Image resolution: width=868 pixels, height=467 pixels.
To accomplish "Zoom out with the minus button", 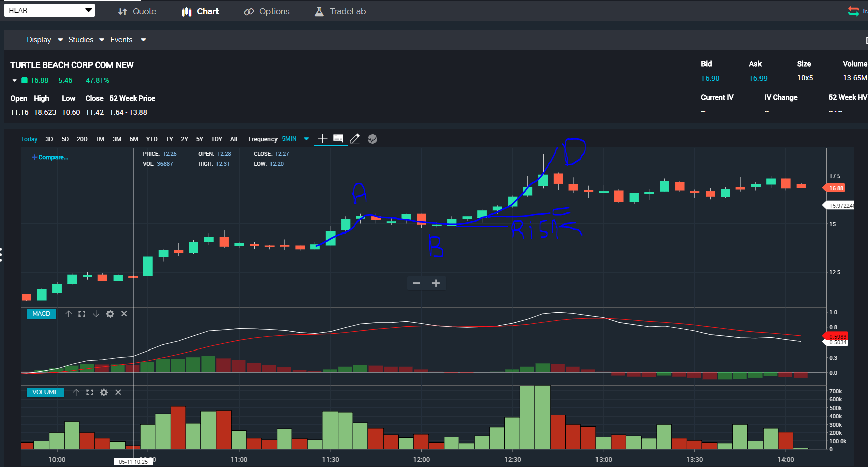I will (417, 283).
